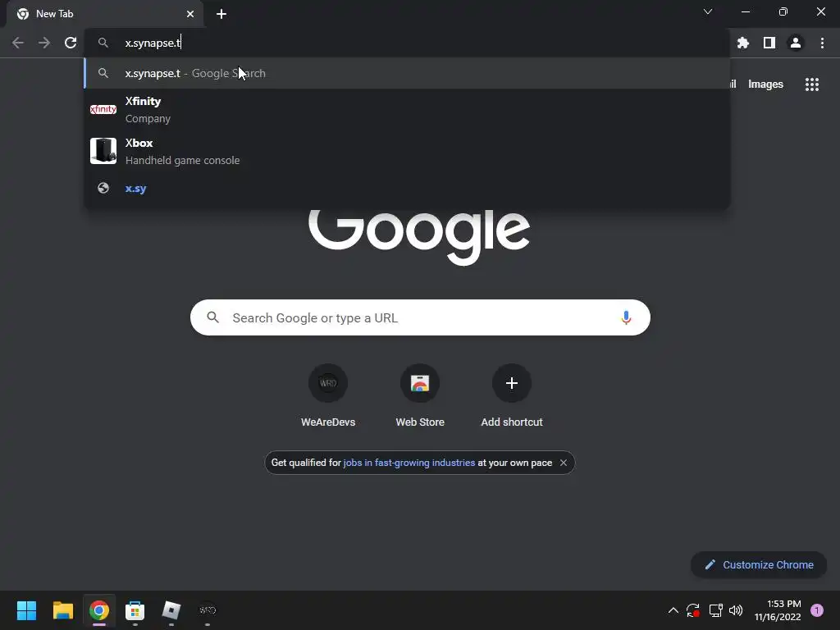This screenshot has width=840, height=630.
Task: Click the sync tray icon with red dot
Action: point(692,610)
